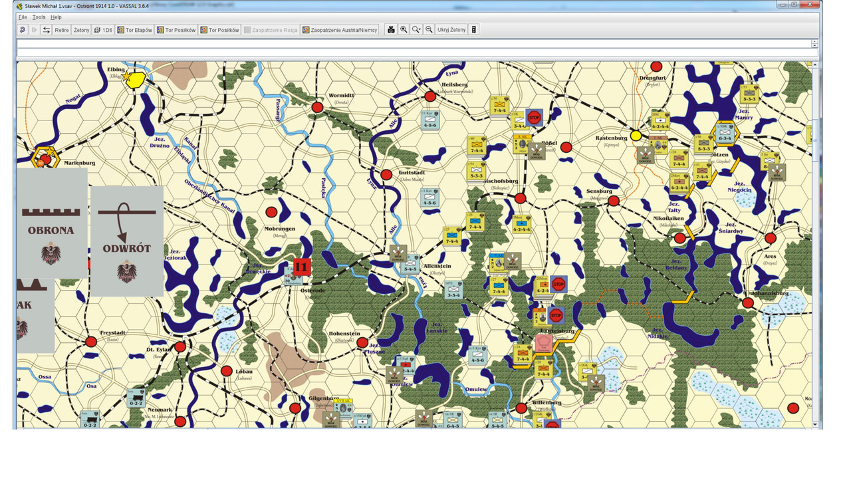851x504 pixels.
Task: Click the yellow Elbing city hex marker
Action: click(136, 79)
